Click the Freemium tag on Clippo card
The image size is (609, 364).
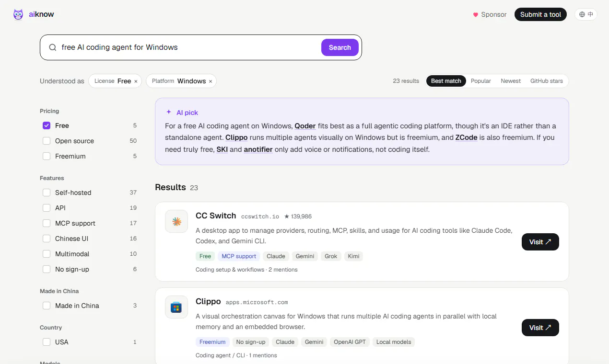212,342
